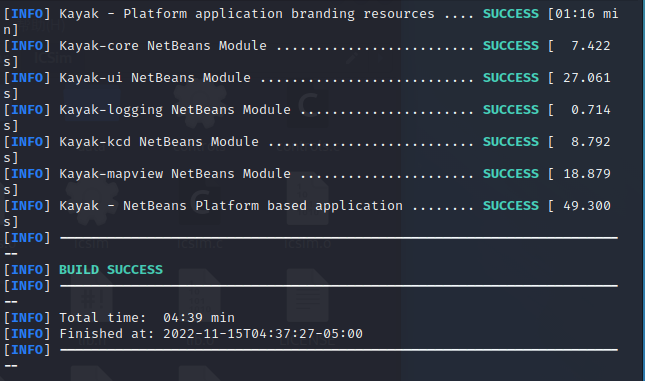Click the 27.061 time value
This screenshot has width=645, height=381.
(587, 78)
